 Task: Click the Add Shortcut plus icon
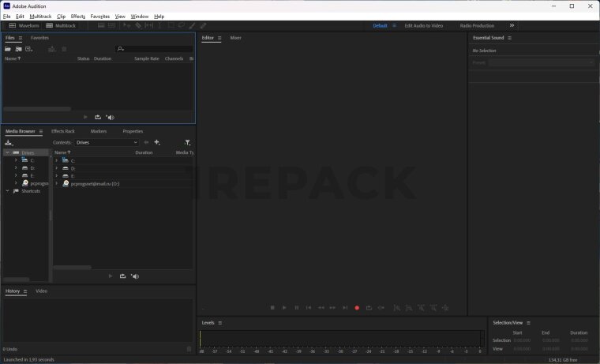point(157,142)
